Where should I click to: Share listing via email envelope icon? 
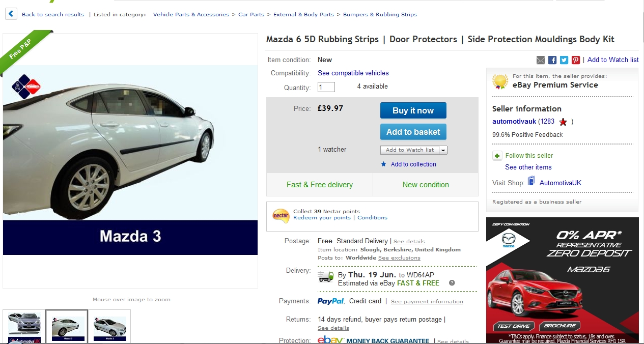(541, 60)
